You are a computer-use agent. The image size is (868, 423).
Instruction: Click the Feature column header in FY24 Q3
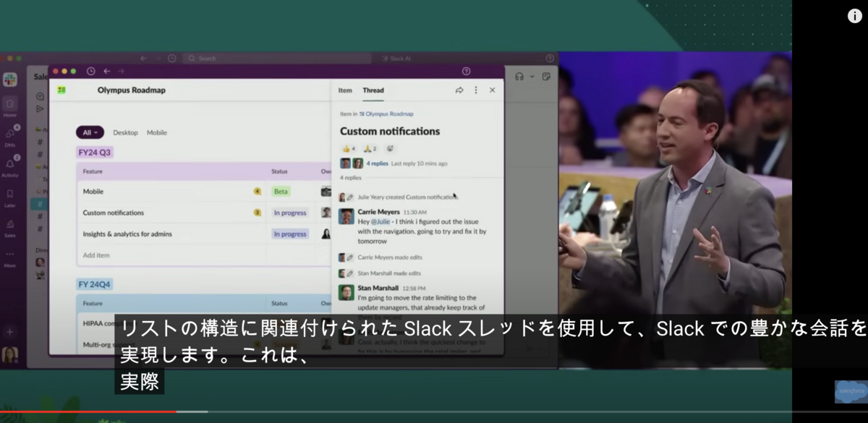pos(93,171)
